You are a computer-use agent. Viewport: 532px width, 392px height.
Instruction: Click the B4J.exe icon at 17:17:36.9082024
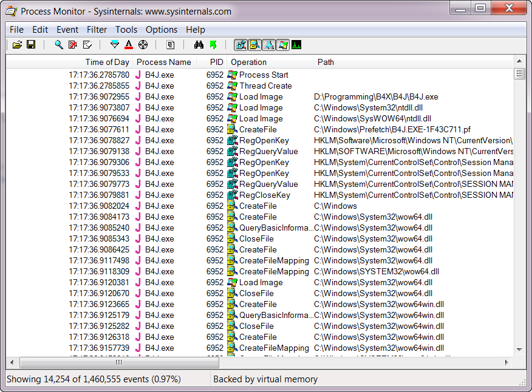point(138,206)
